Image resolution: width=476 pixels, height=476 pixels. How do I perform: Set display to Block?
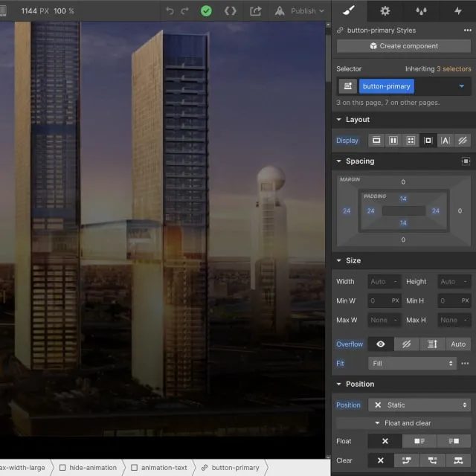[x=376, y=141]
